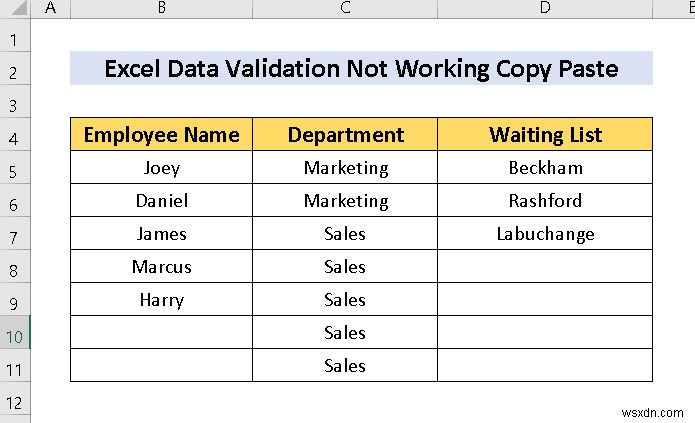Image resolution: width=695 pixels, height=423 pixels.
Task: Select the highlighted row 10 header
Action: click(15, 333)
